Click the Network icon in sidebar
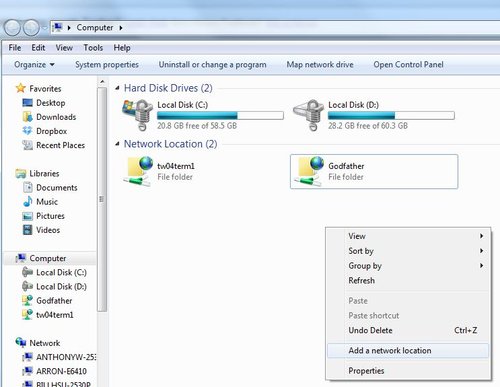Viewport: 500px width, 387px height. coord(21,342)
